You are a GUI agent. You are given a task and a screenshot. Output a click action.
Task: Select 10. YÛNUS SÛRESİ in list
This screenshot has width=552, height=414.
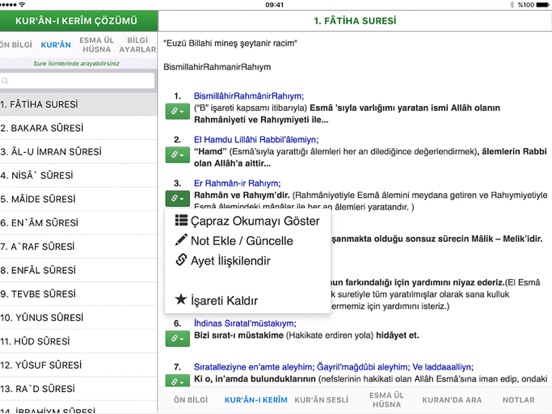pos(79,318)
